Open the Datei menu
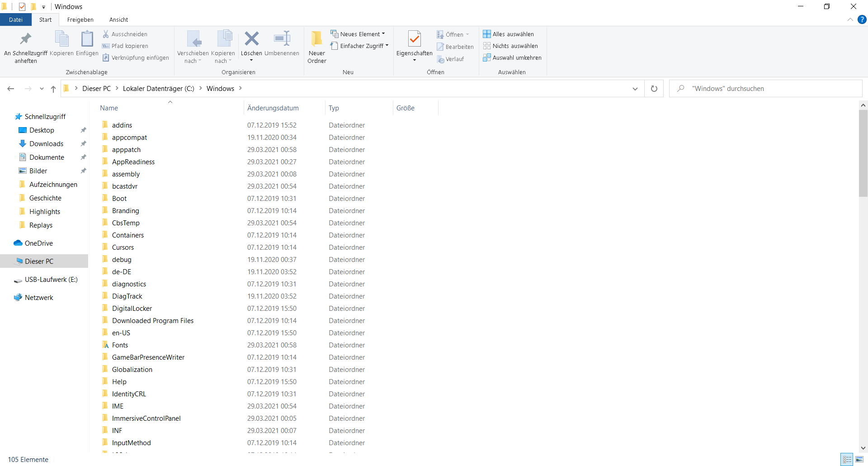This screenshot has width=868, height=466. click(x=16, y=19)
